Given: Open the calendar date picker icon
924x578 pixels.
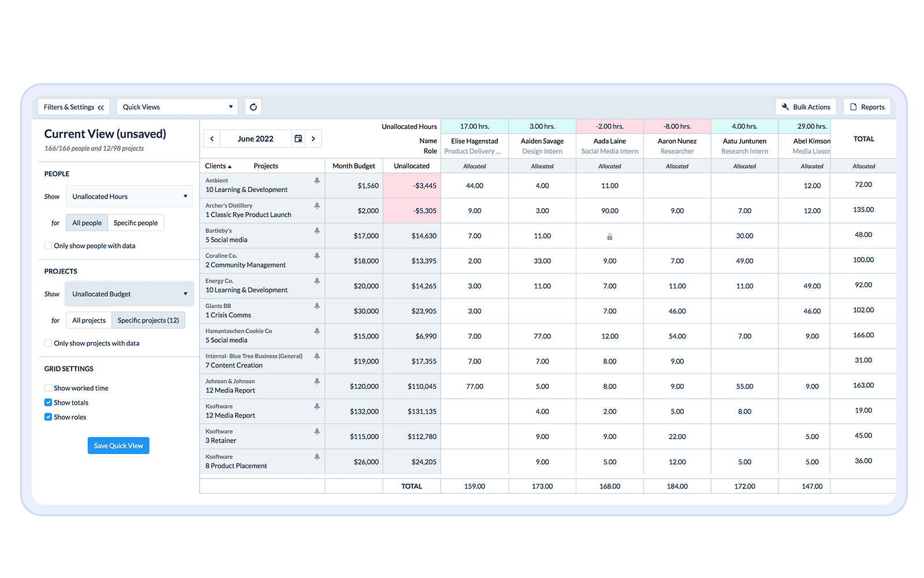Looking at the screenshot, I should tap(298, 139).
